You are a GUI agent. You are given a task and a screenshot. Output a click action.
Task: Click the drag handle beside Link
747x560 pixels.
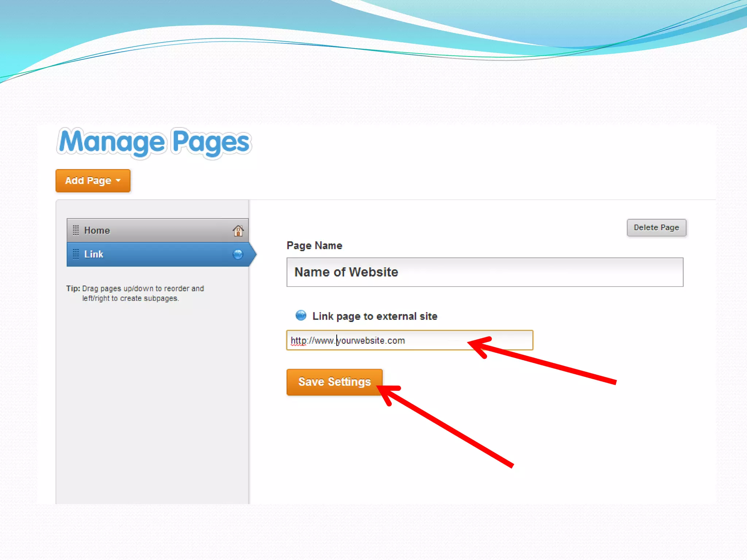coord(76,254)
